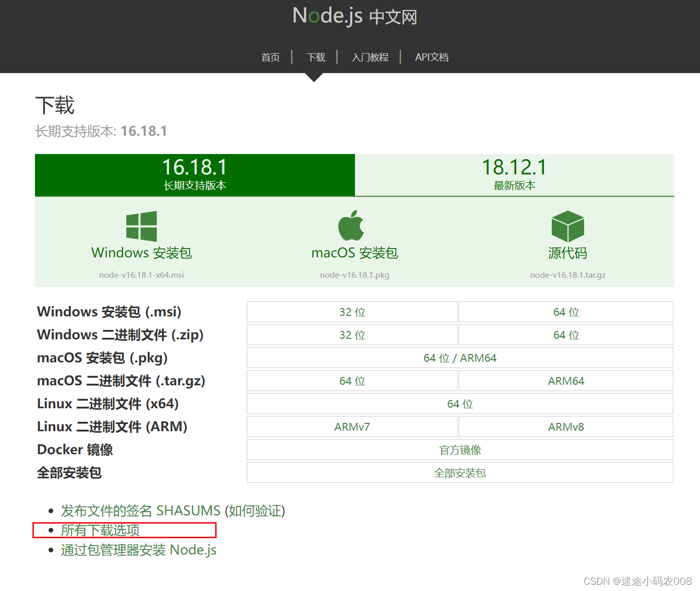The image size is (700, 591).
Task: Click the macOS 安装包 link
Action: (x=355, y=253)
